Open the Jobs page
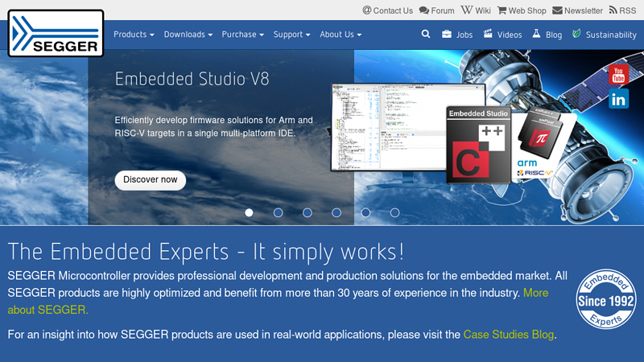 [457, 35]
